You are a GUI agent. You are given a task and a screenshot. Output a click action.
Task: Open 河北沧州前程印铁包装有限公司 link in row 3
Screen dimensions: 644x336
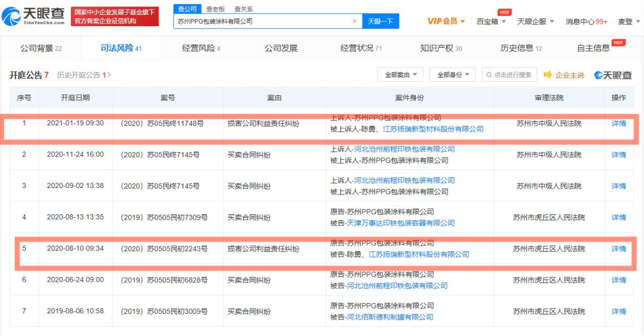(x=404, y=180)
